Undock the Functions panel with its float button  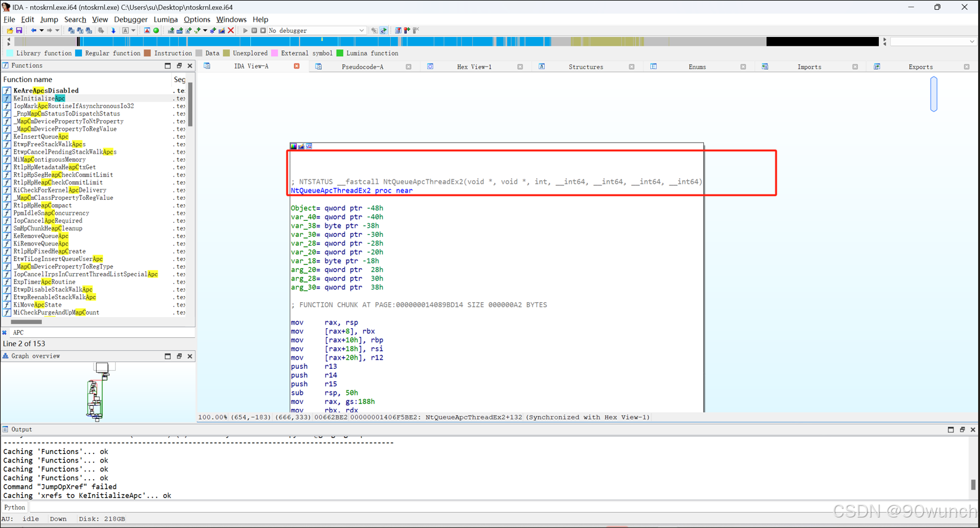point(179,65)
